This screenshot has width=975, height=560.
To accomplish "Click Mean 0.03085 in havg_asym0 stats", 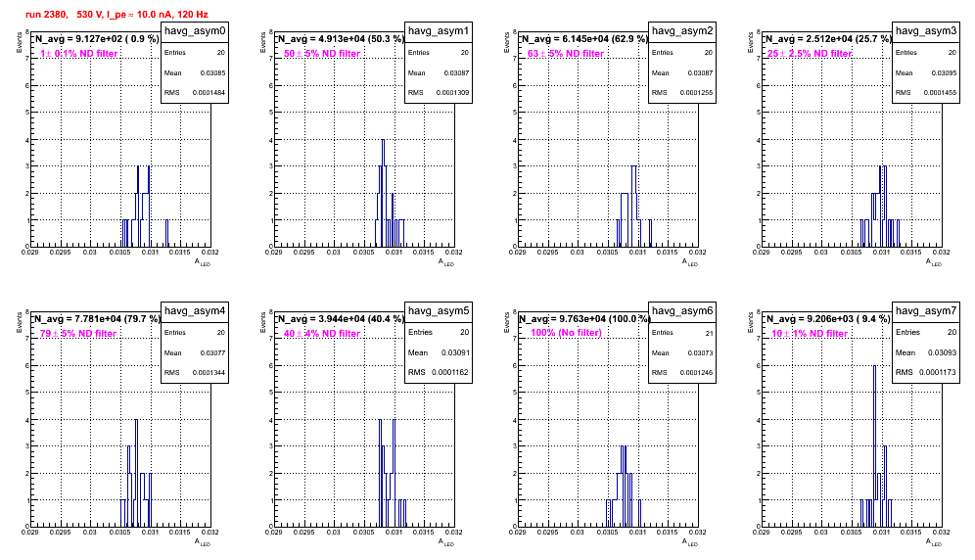I will coord(195,72).
